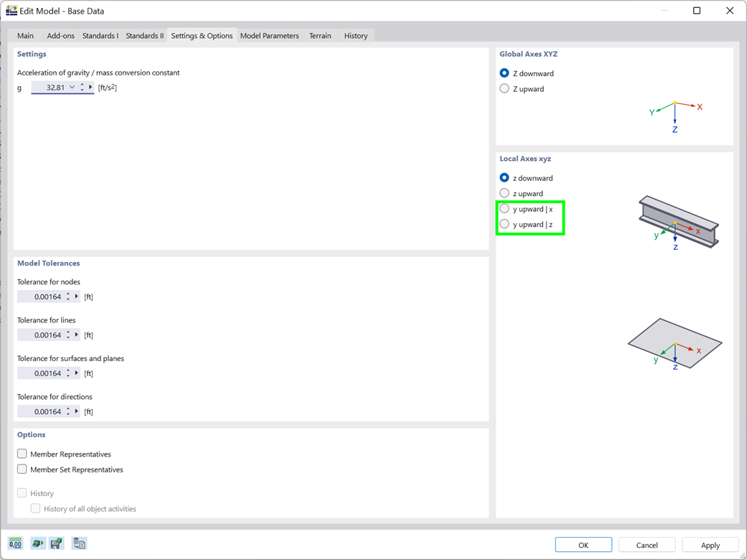Choose the 'y upward | z' local axes option

point(504,224)
